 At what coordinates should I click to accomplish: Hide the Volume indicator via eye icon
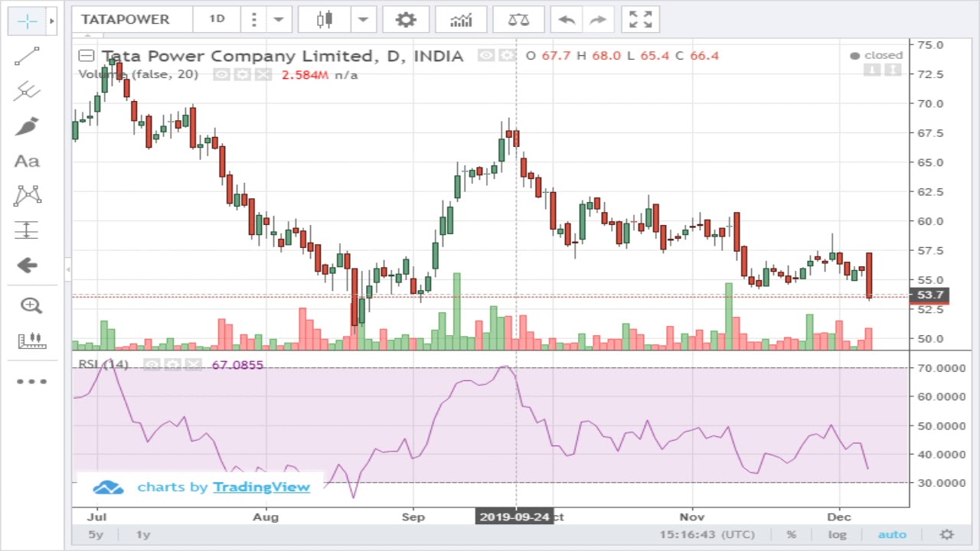pos(222,75)
